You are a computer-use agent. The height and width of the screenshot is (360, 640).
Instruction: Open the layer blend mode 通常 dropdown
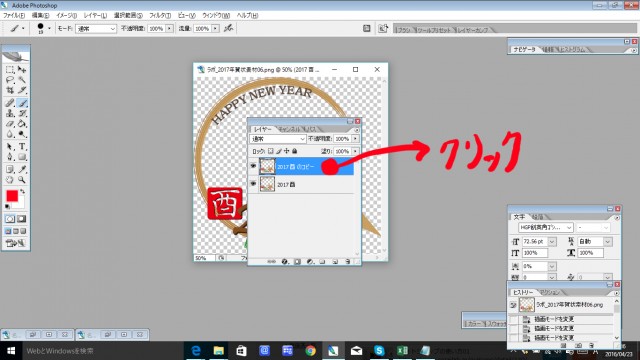[x=278, y=139]
